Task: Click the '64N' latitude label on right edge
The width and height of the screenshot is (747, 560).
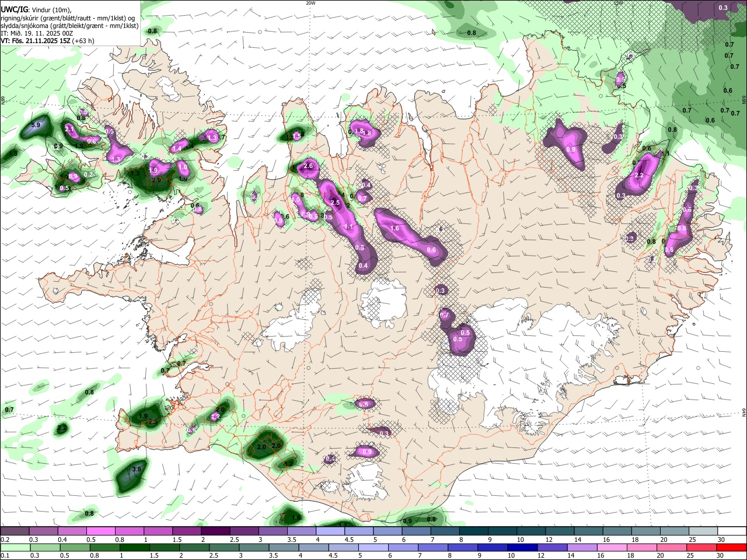Action: pos(744,413)
